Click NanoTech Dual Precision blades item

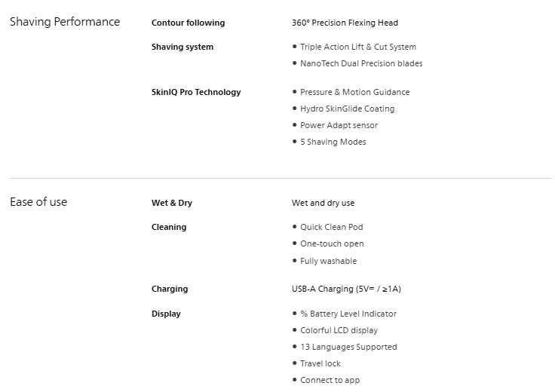pyautogui.click(x=361, y=63)
